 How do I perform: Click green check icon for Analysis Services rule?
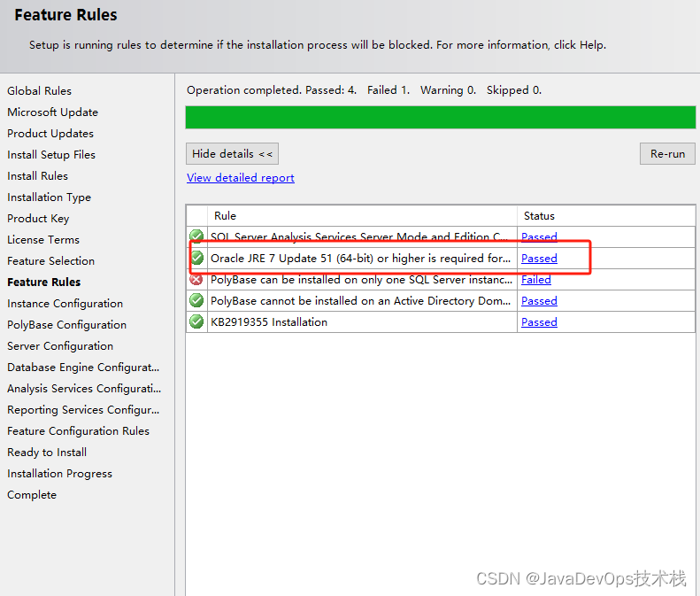pyautogui.click(x=196, y=236)
